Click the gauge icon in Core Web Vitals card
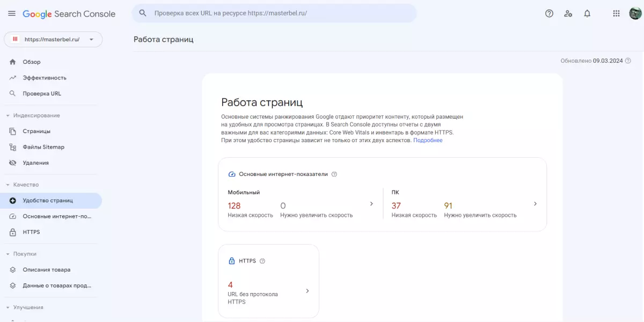The image size is (644, 322). tap(232, 174)
